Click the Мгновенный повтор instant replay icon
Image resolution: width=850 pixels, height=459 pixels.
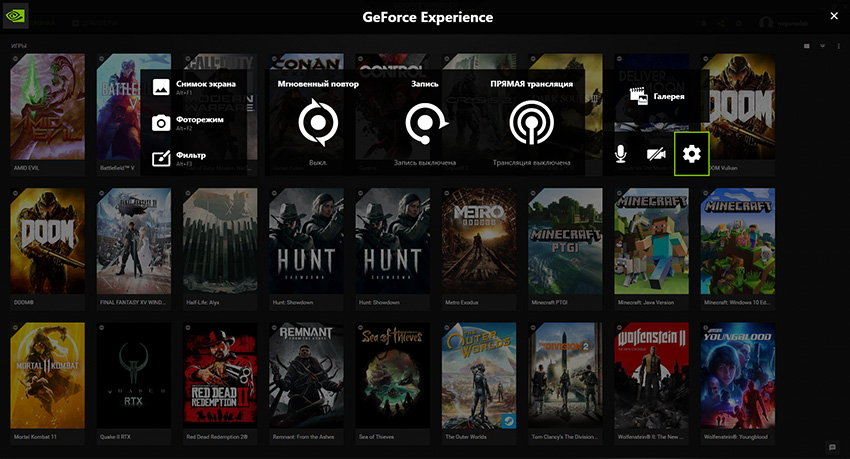point(318,123)
